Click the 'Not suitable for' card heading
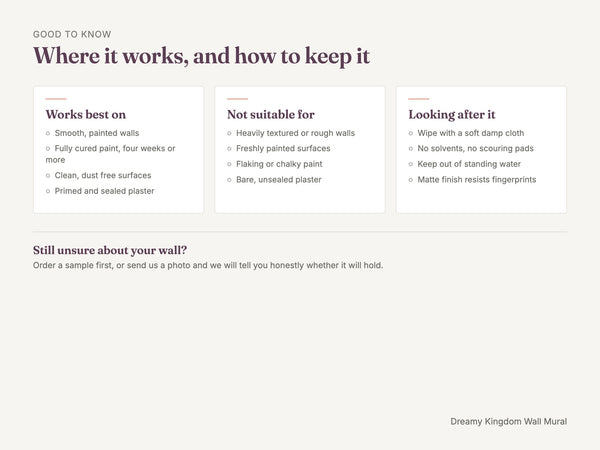The image size is (600, 450). 271,114
